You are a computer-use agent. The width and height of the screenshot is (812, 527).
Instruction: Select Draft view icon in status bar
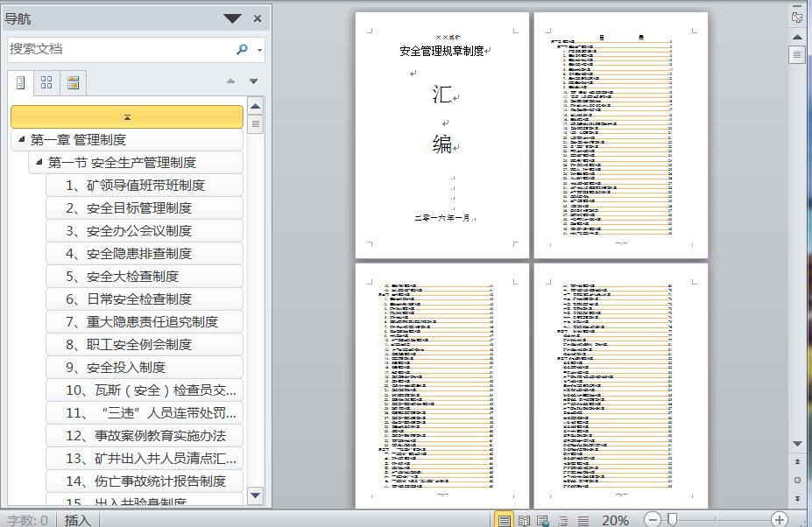click(583, 520)
